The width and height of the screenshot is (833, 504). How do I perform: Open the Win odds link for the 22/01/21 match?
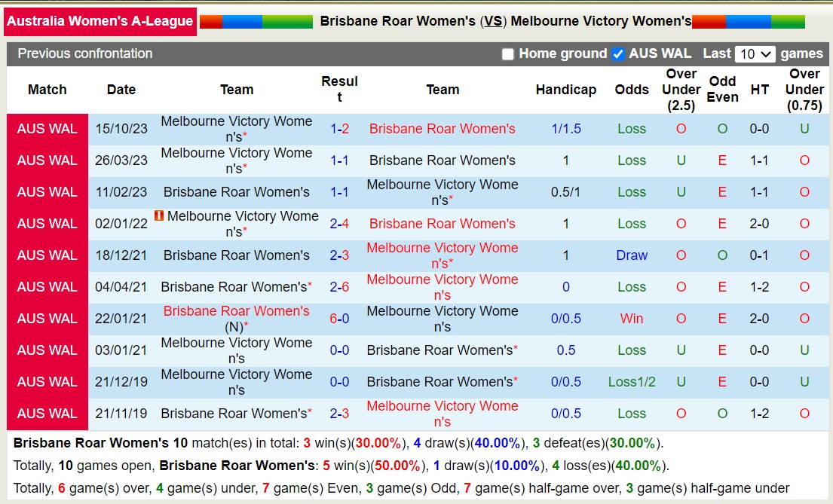click(631, 319)
